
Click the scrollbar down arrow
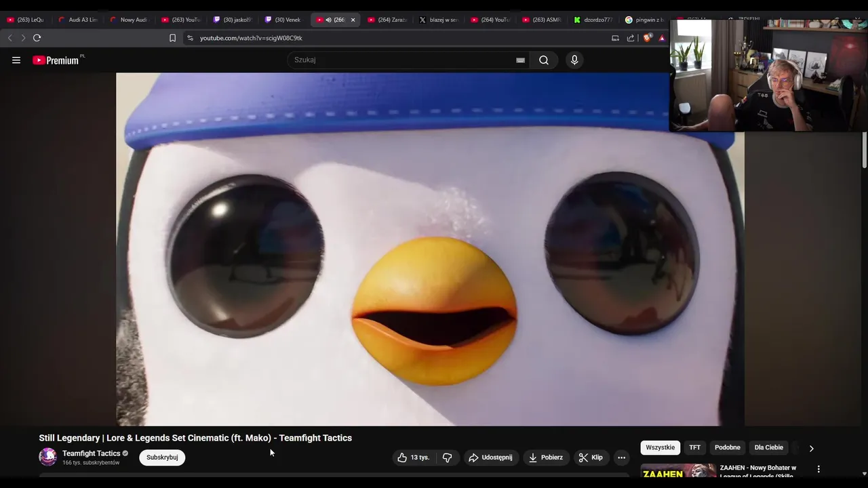point(864,474)
